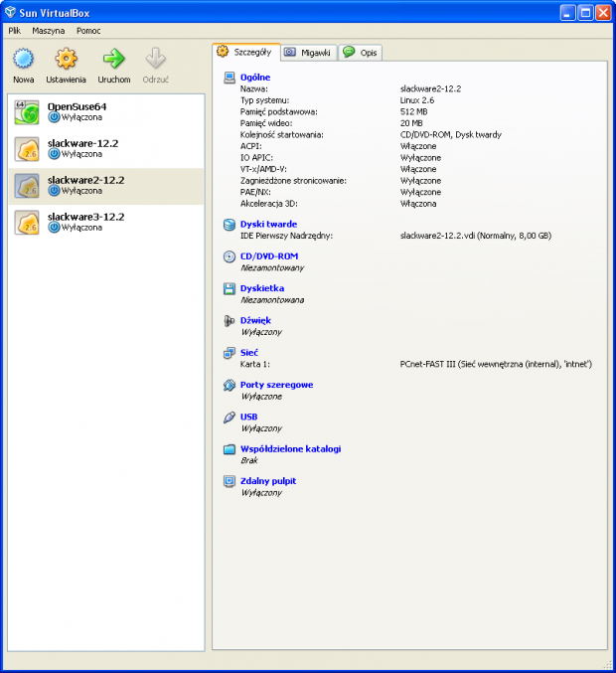Viewport: 616px width, 673px height.
Task: Click the Nowa (new machine) toolbar icon
Action: (x=23, y=59)
